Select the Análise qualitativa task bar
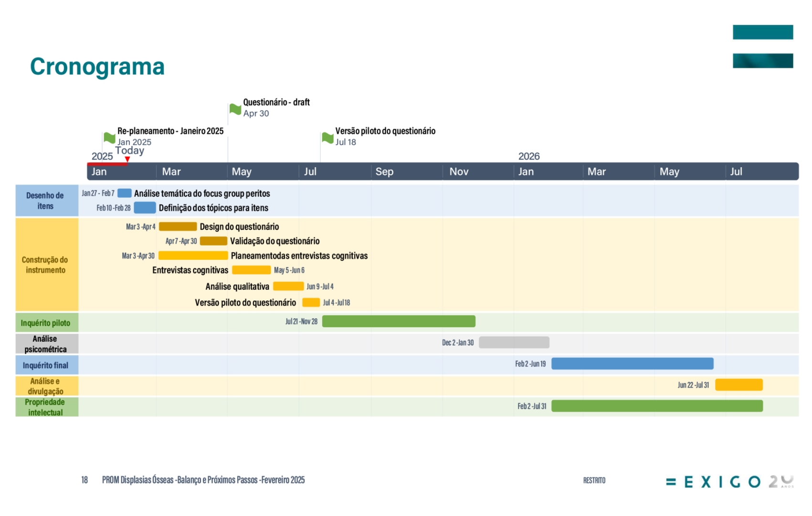The width and height of the screenshot is (812, 516). click(288, 286)
